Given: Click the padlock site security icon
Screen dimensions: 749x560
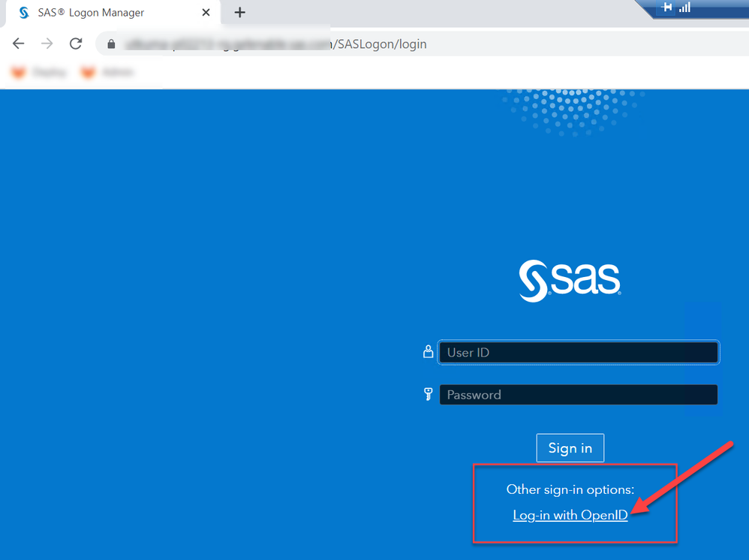Looking at the screenshot, I should pos(111,44).
